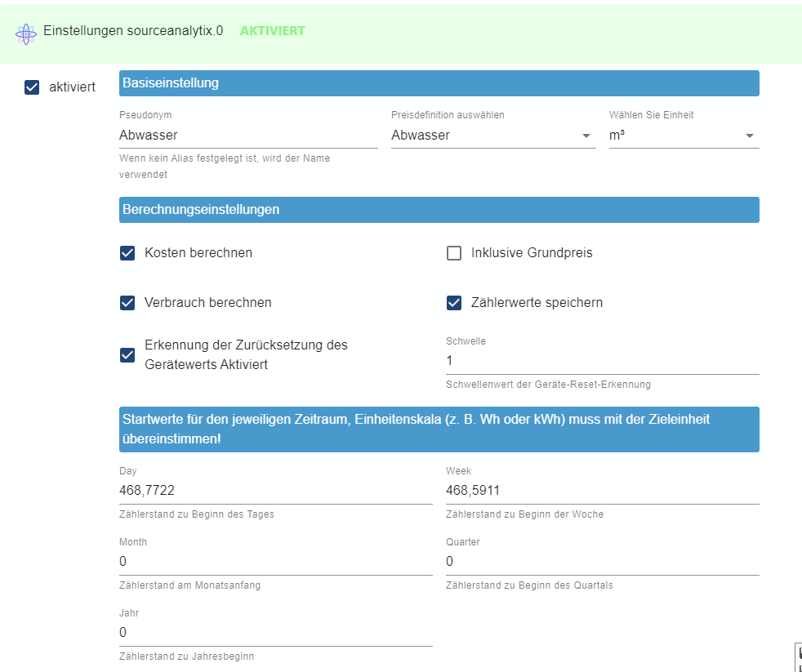Viewport: 802px width, 672px height.
Task: Click the AKTIVIERT status label
Action: pyautogui.click(x=273, y=31)
